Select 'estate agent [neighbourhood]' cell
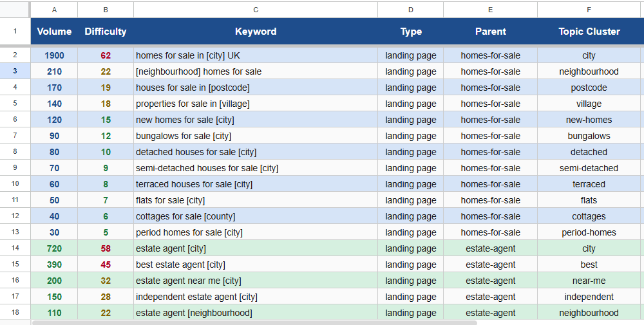The width and height of the screenshot is (644, 325). 256,313
